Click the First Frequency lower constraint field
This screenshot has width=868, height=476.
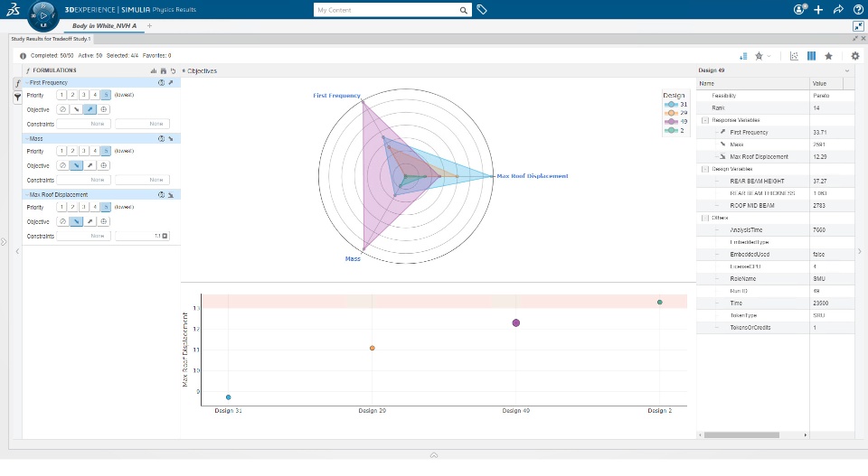83,124
